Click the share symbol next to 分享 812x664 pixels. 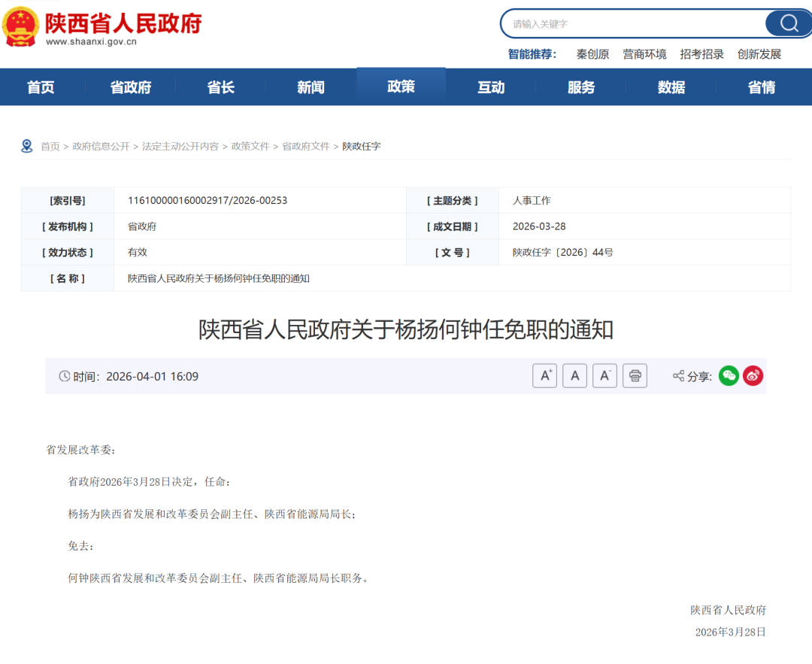[x=677, y=375]
